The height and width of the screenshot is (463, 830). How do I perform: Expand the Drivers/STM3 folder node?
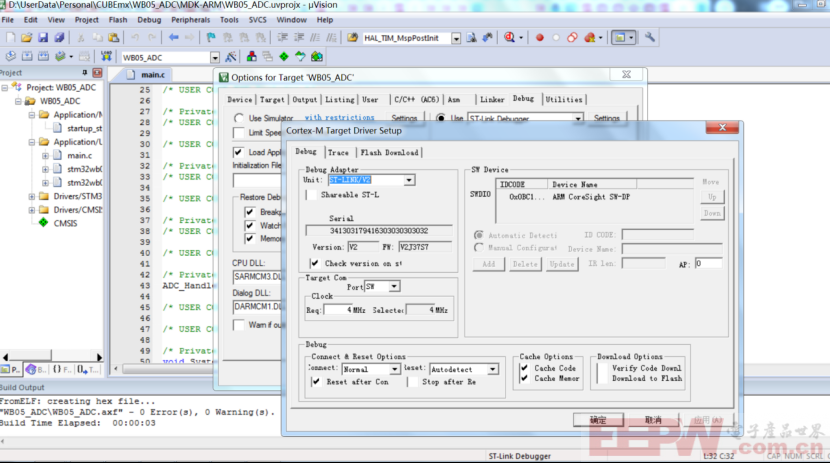pyautogui.click(x=32, y=196)
